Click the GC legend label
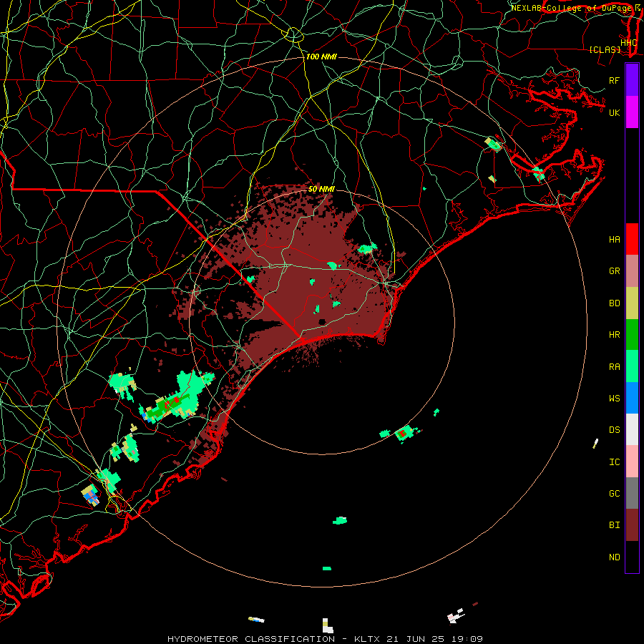Viewport: 644px width, 644px height. [x=615, y=494]
